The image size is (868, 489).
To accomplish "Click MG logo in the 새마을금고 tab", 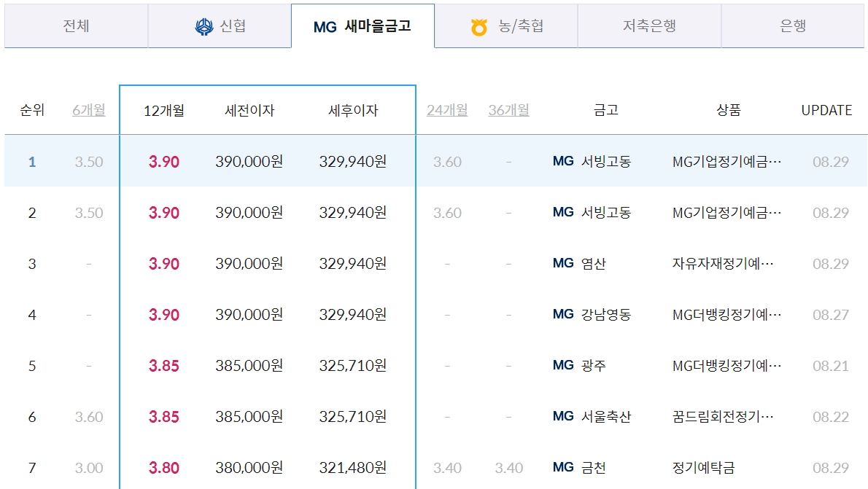I will (x=325, y=27).
